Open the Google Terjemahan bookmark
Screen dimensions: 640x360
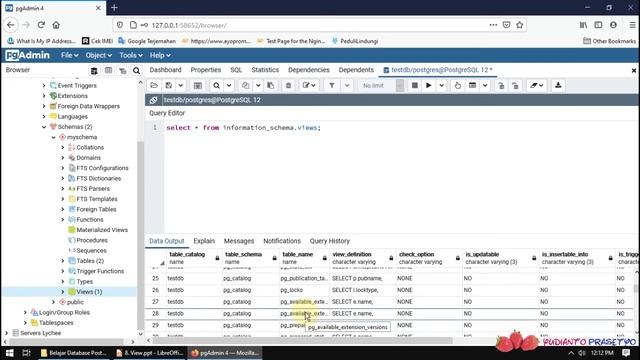coord(147,41)
